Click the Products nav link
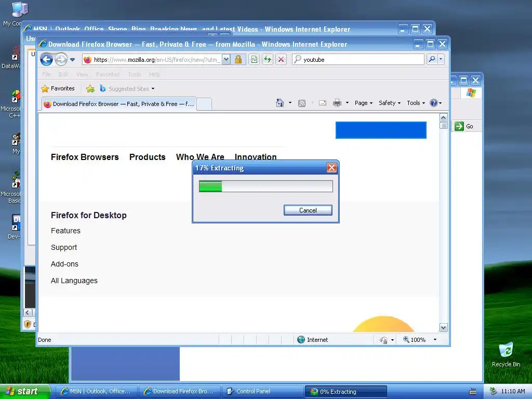Screen dimensions: 532x399 point(147,157)
